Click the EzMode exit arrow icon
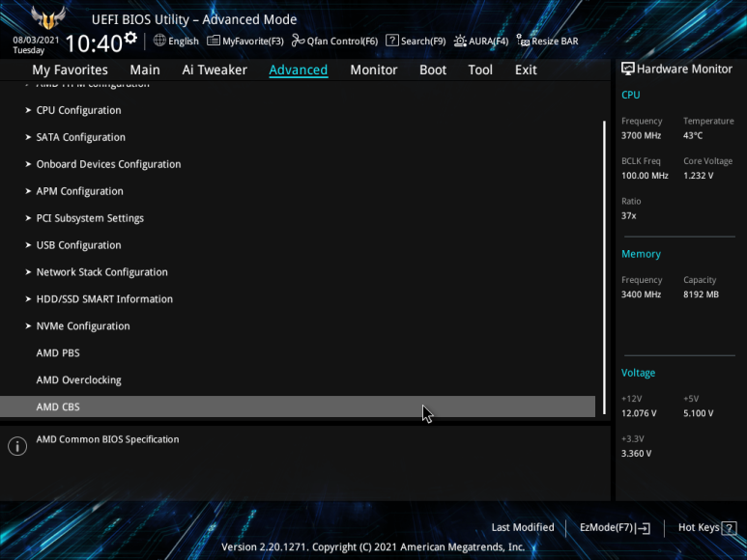Viewport: 747px width, 560px height. point(643,527)
